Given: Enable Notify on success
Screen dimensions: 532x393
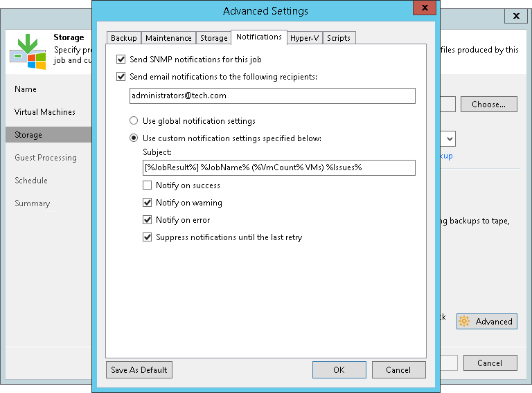Looking at the screenshot, I should [148, 185].
